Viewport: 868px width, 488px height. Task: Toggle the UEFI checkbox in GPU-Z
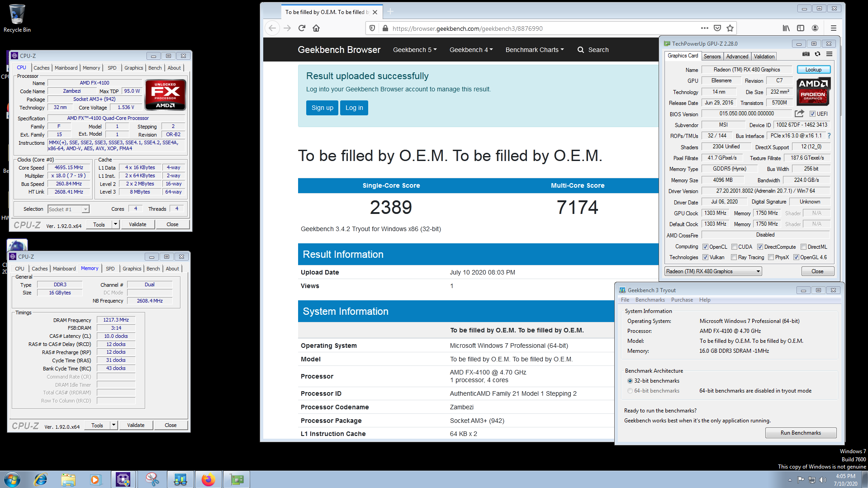click(812, 114)
